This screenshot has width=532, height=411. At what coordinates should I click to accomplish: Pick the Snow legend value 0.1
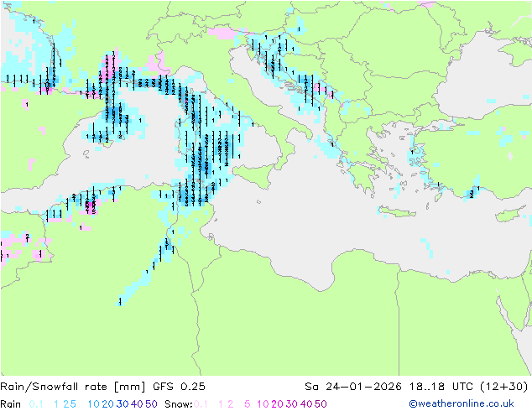pos(201,404)
